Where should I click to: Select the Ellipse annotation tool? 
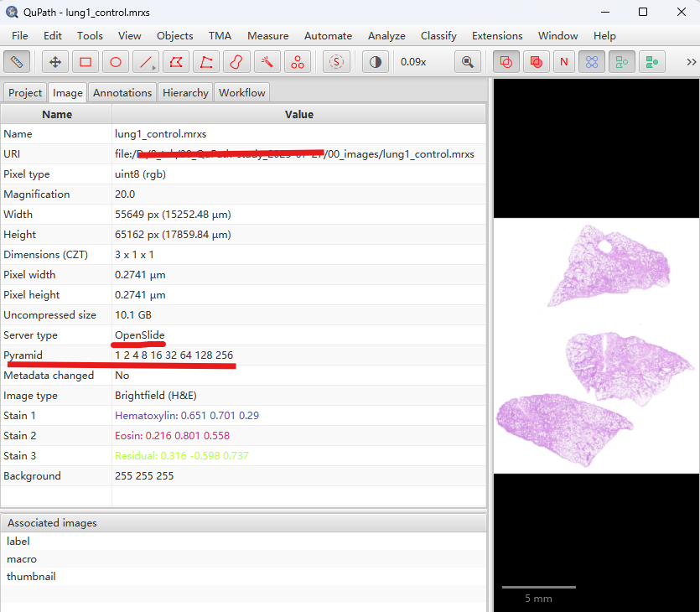[116, 62]
